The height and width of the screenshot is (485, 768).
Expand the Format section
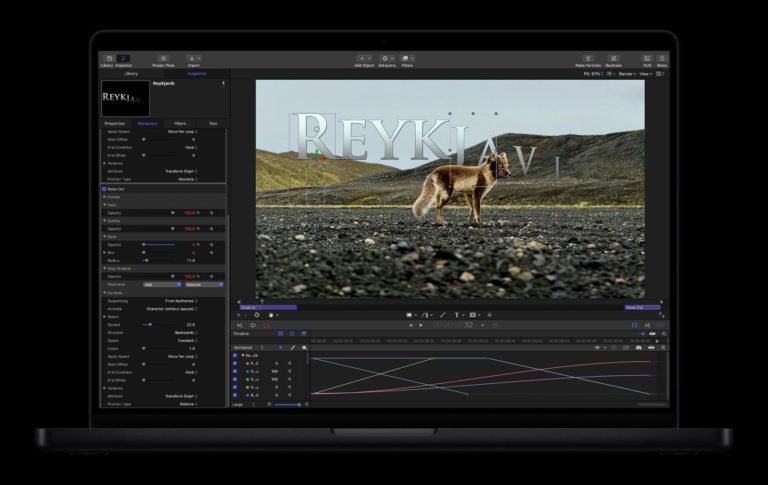[104, 197]
